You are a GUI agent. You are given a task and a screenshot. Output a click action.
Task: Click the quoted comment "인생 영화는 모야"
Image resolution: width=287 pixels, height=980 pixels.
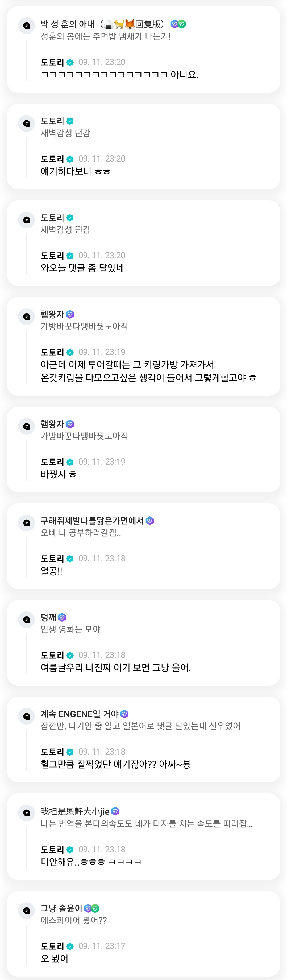(71, 629)
